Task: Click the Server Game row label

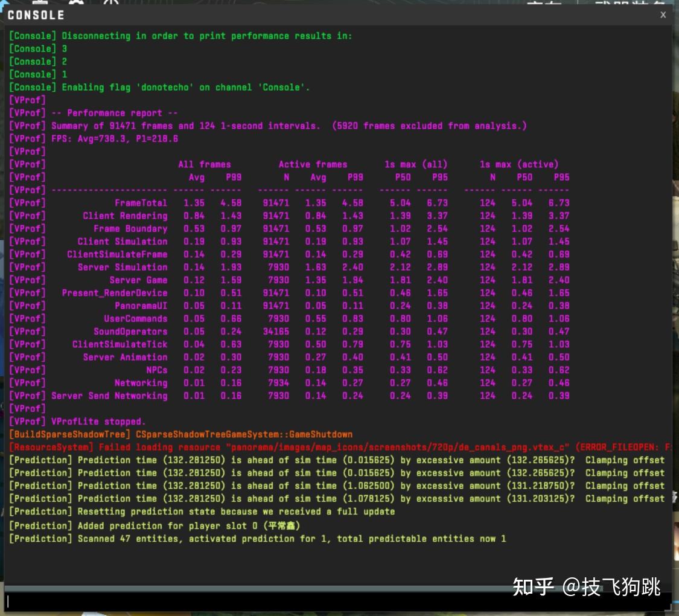Action: tap(139, 280)
